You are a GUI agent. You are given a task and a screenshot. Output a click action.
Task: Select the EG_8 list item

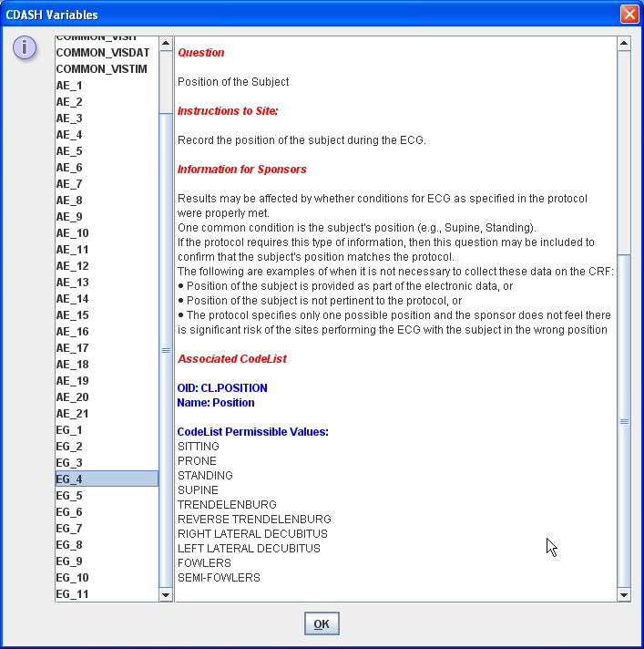(x=69, y=545)
